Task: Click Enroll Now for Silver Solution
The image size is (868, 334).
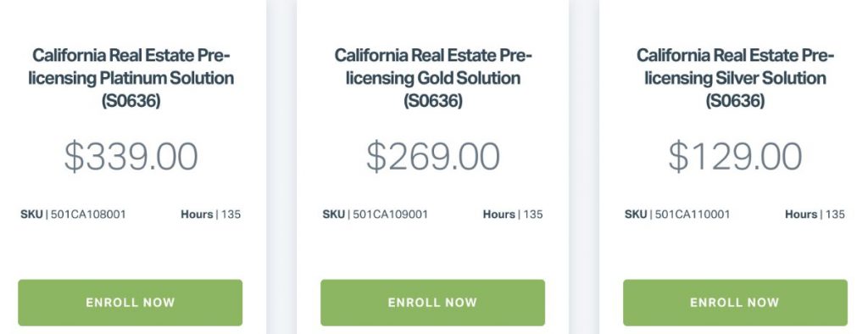Action: (x=735, y=303)
